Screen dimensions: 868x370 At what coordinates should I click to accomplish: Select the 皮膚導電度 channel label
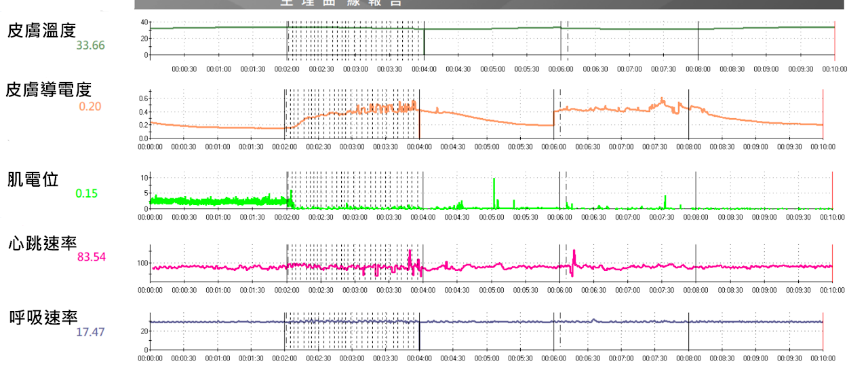[48, 90]
